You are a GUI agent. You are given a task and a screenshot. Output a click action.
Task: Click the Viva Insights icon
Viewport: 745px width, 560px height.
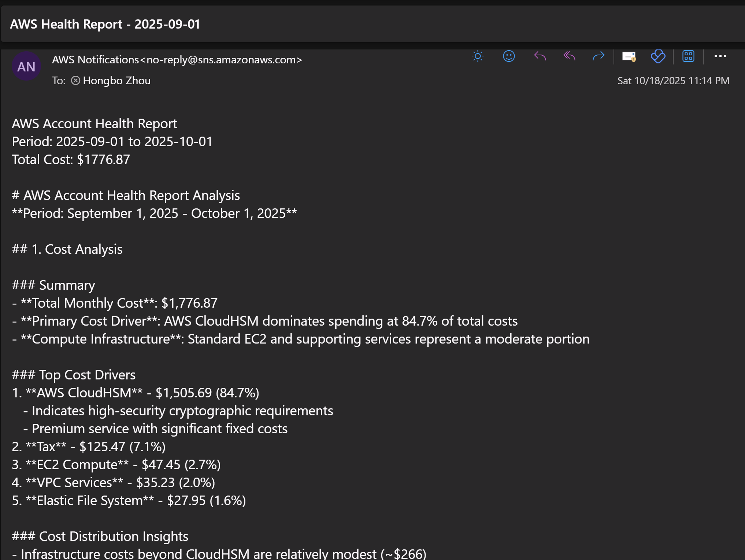pyautogui.click(x=658, y=56)
